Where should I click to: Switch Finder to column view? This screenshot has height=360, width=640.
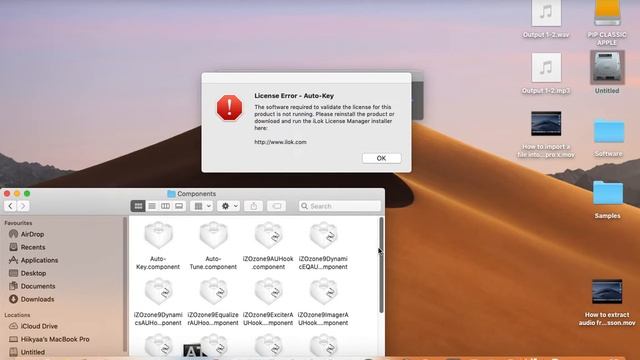tap(165, 206)
